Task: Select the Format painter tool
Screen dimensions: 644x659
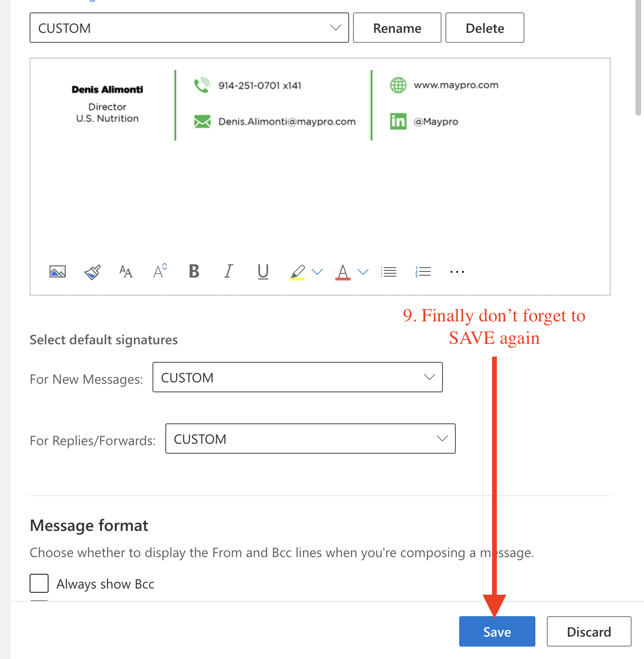Action: click(x=92, y=272)
